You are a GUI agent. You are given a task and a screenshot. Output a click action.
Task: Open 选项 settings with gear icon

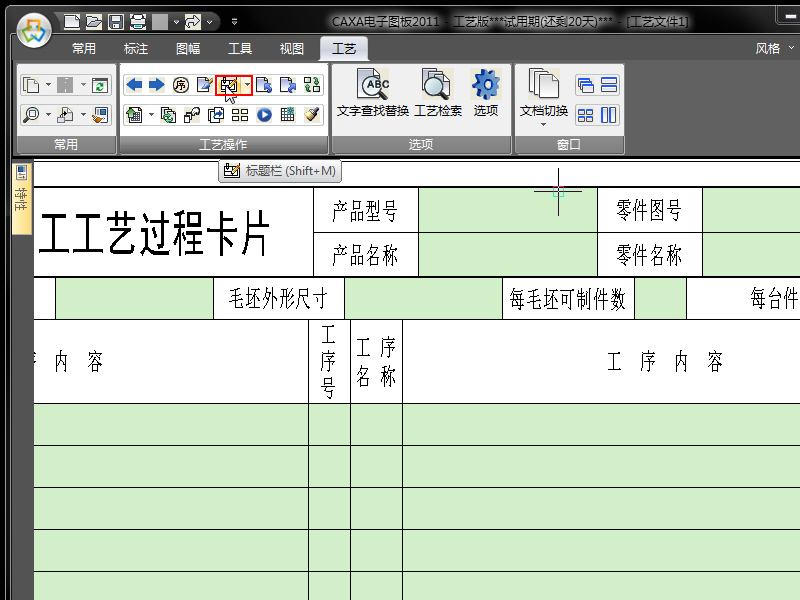[486, 94]
